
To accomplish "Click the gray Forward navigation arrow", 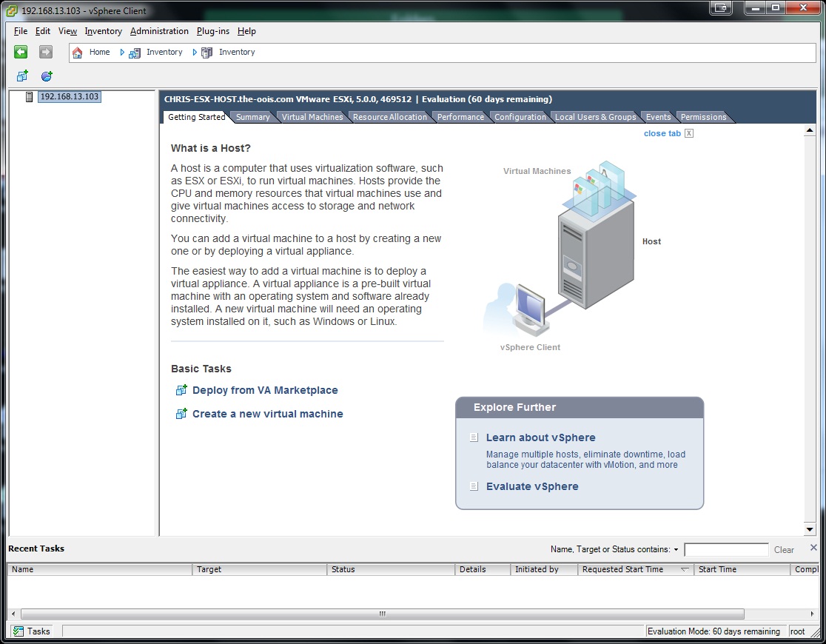I will (x=46, y=52).
